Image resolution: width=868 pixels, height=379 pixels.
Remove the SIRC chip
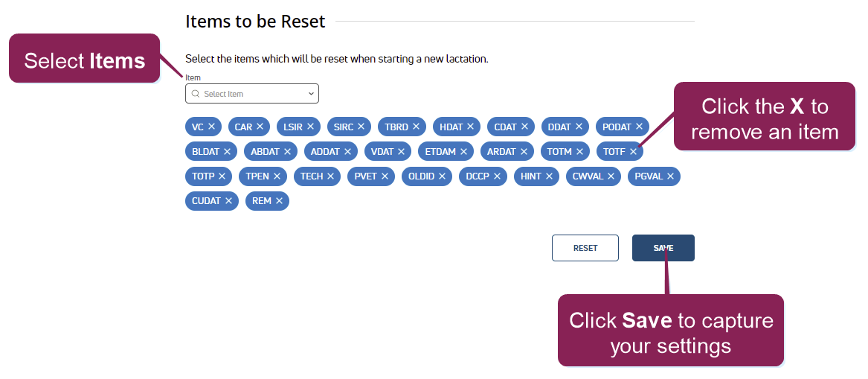pyautogui.click(x=361, y=127)
